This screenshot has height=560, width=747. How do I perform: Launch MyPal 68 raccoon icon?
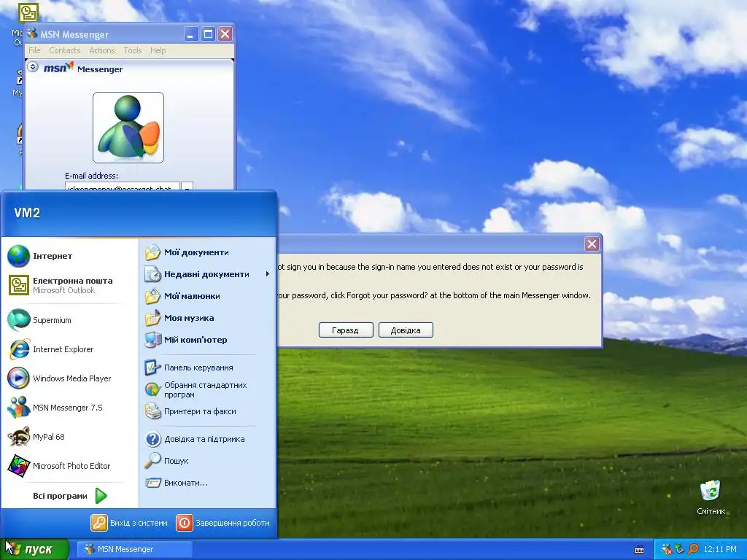pos(18,437)
